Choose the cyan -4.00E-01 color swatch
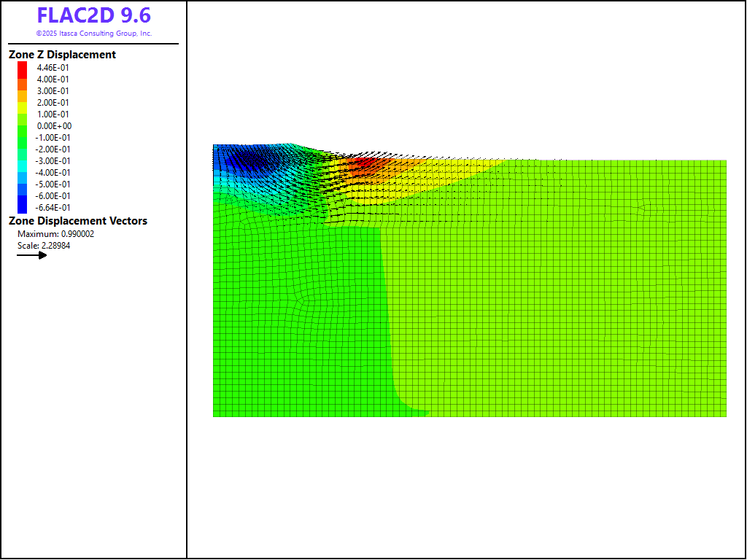The image size is (747, 560). click(23, 173)
